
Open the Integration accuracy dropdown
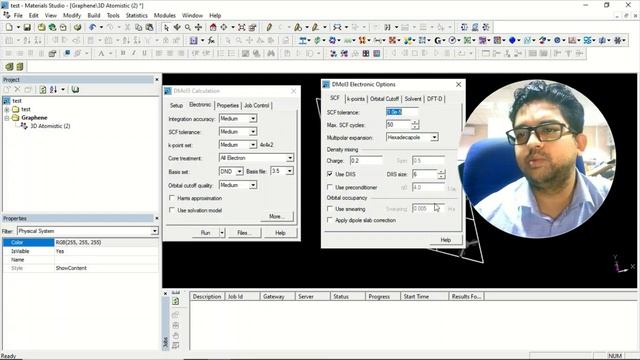pos(253,119)
